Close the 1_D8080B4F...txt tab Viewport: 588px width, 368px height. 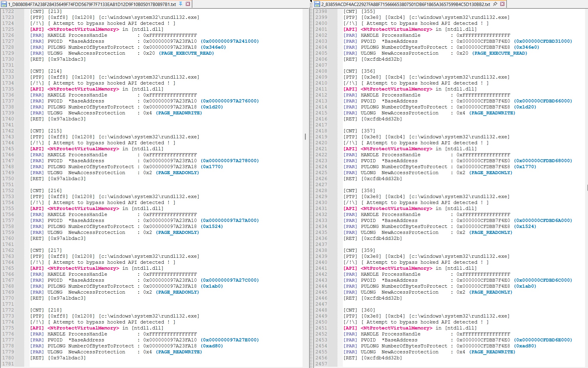tap(188, 4)
